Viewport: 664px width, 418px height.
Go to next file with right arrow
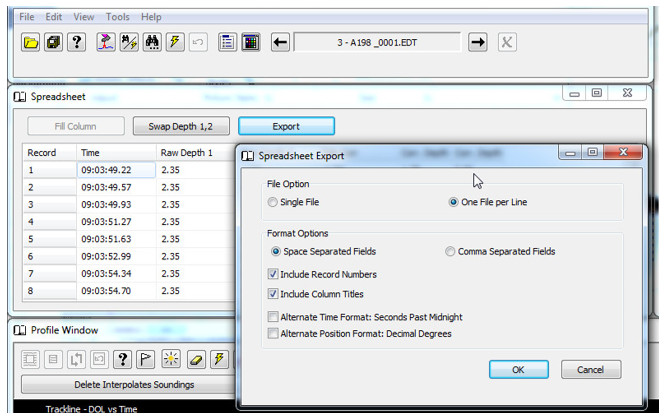click(x=478, y=42)
